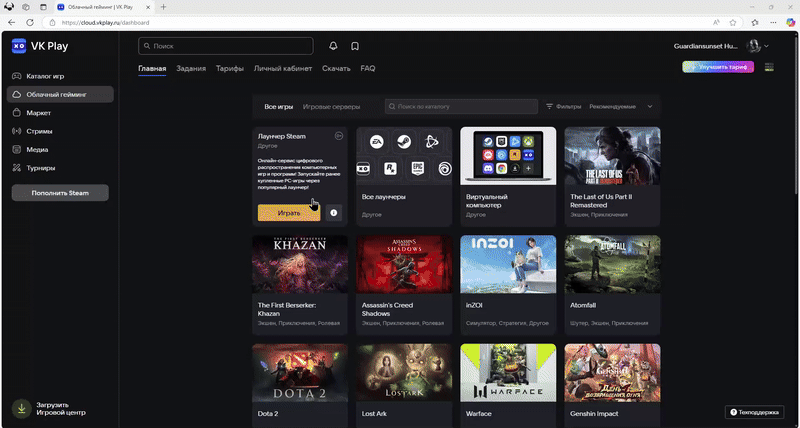Open the Lost Ark game card
Viewport: 800px width, 428px height.
point(404,386)
